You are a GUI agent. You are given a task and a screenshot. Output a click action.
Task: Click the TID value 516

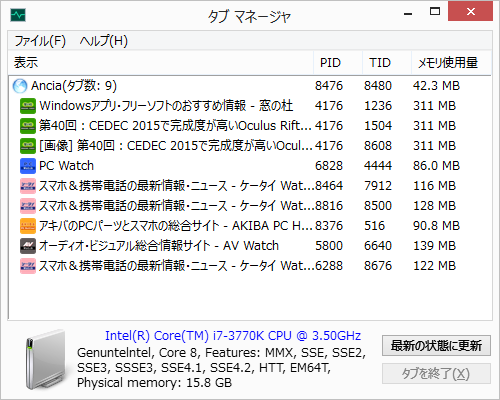pyautogui.click(x=374, y=226)
